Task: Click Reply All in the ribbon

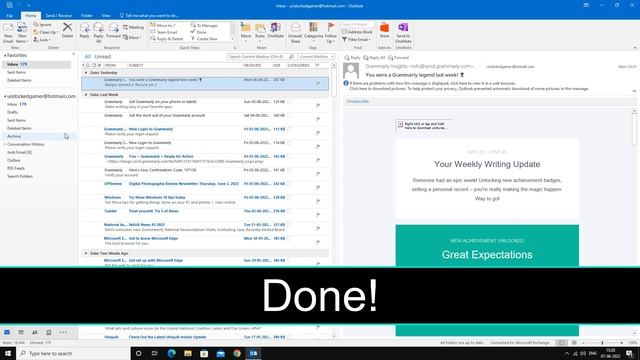Action: click(98, 33)
